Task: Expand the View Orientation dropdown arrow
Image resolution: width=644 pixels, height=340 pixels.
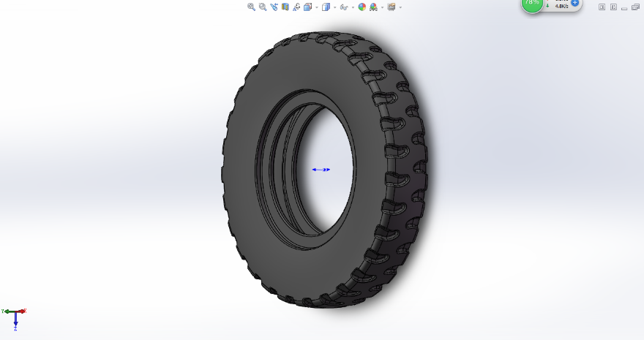Action: pyautogui.click(x=317, y=7)
